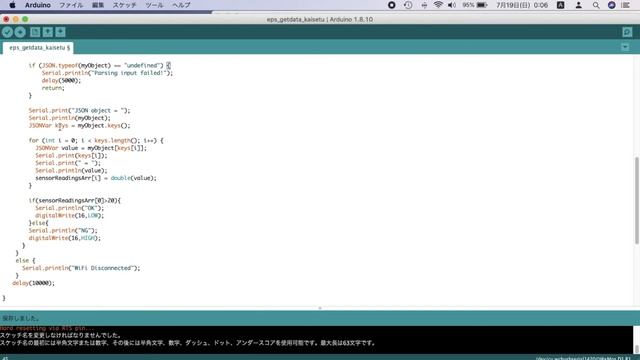Click the line delay(10000); in editor
The width and height of the screenshot is (640, 360).
click(x=33, y=283)
